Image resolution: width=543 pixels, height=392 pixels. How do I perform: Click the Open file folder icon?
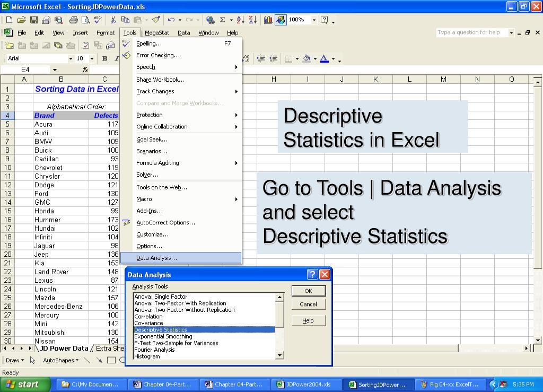(x=21, y=20)
